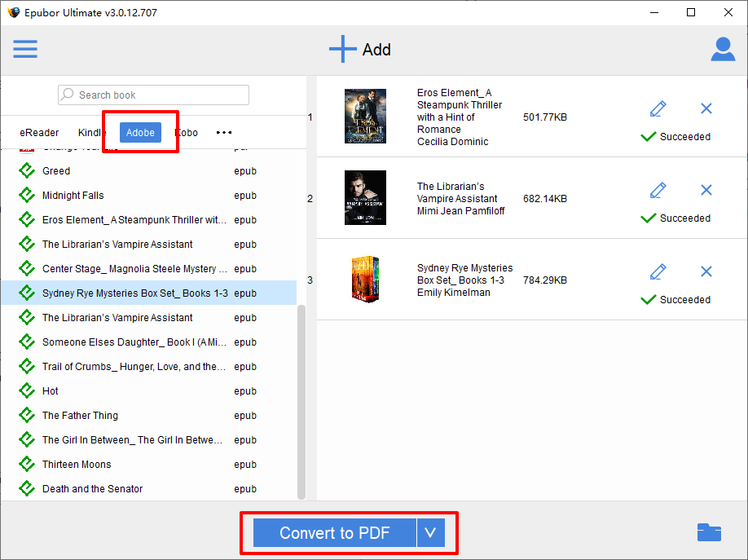
Task: Select Center Stage_ Magnolia Steele Mystery row
Action: [x=149, y=268]
